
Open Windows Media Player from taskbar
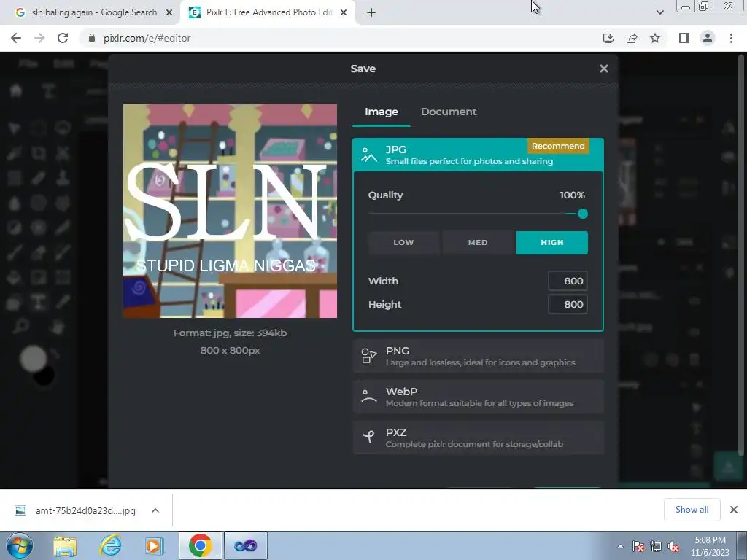(x=154, y=545)
